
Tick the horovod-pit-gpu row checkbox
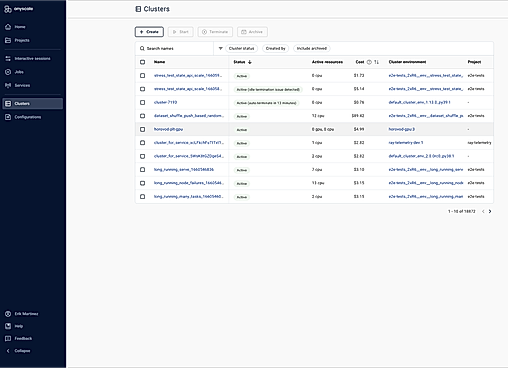click(143, 129)
